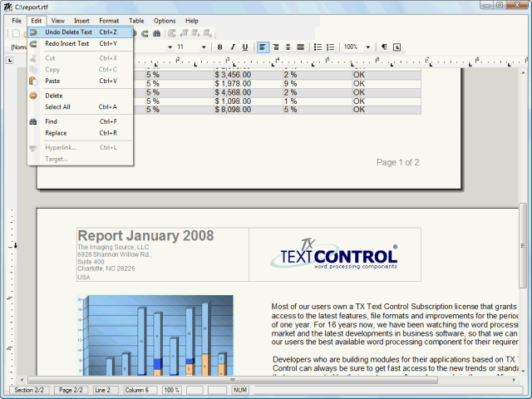Center-align text using the toolbar icon

tap(275, 47)
